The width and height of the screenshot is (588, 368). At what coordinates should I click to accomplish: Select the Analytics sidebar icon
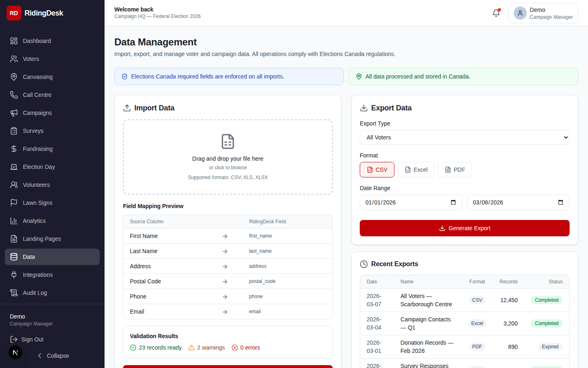click(14, 221)
